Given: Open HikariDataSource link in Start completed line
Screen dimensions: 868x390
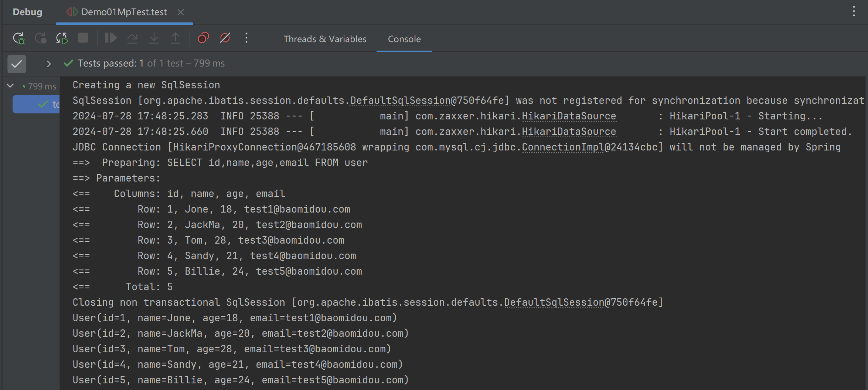Looking at the screenshot, I should coord(569,132).
